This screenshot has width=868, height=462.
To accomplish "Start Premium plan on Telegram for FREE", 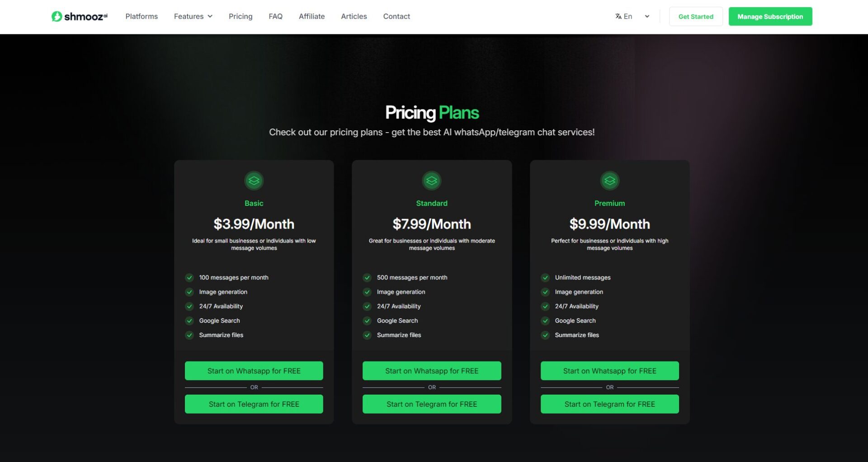I will [x=609, y=404].
